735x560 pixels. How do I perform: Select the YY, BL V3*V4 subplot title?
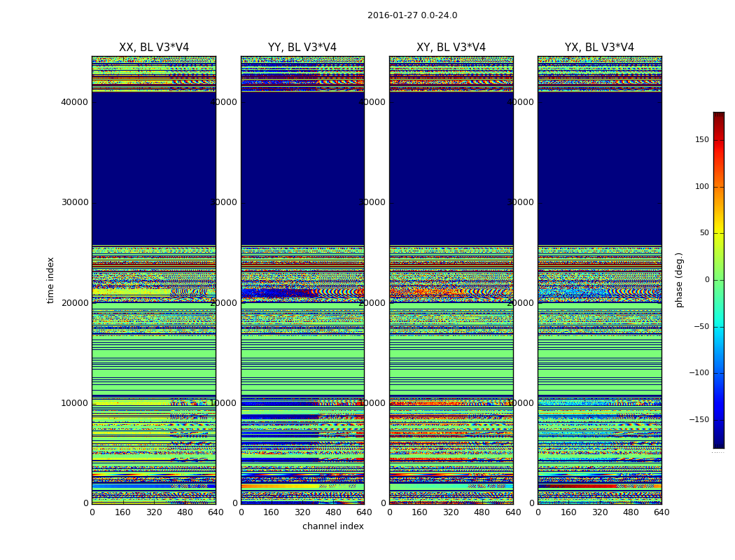point(302,48)
